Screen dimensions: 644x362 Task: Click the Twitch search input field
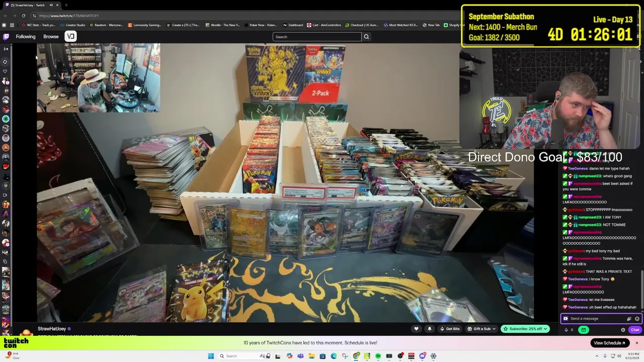(317, 37)
